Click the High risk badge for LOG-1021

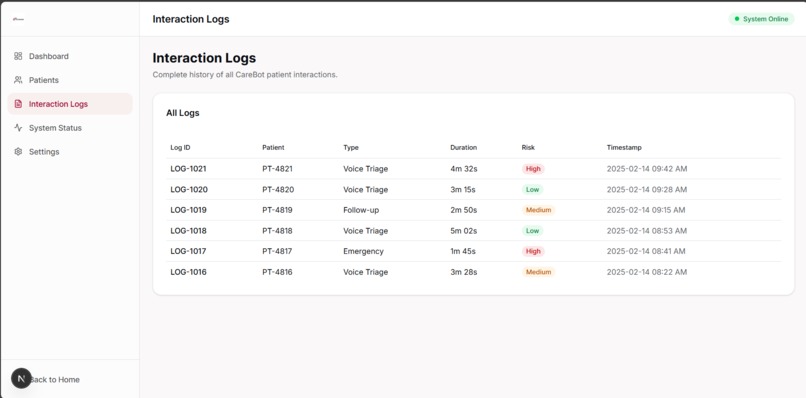point(533,169)
